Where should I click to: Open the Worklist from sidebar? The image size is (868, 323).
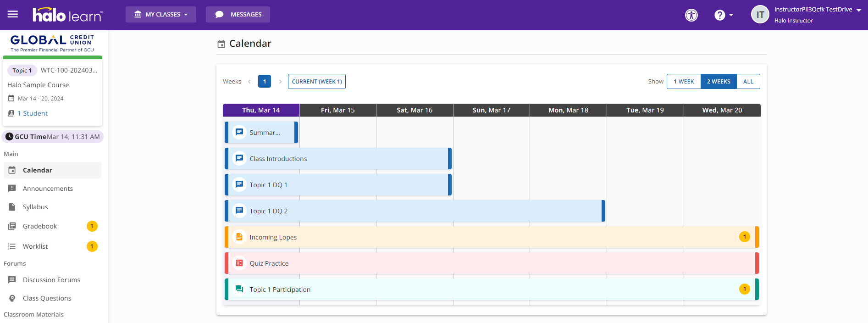(x=35, y=246)
